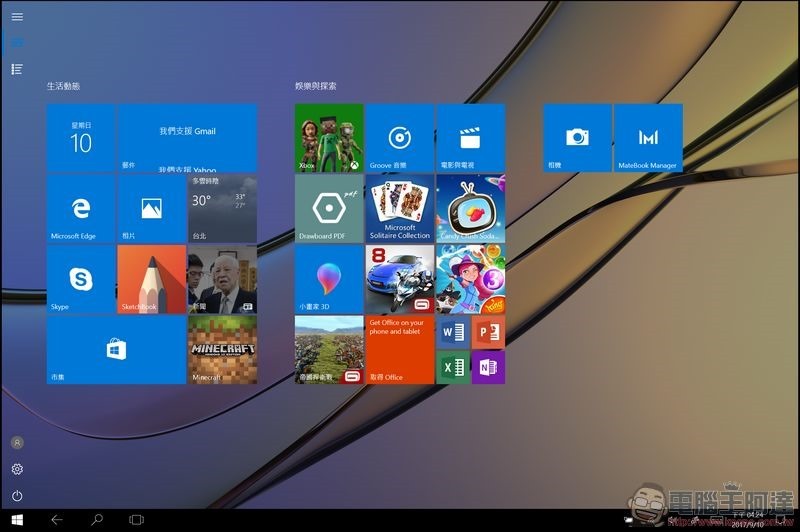800x532 pixels.
Task: Launch Asphalt 8 racing game tile
Action: tap(400, 280)
